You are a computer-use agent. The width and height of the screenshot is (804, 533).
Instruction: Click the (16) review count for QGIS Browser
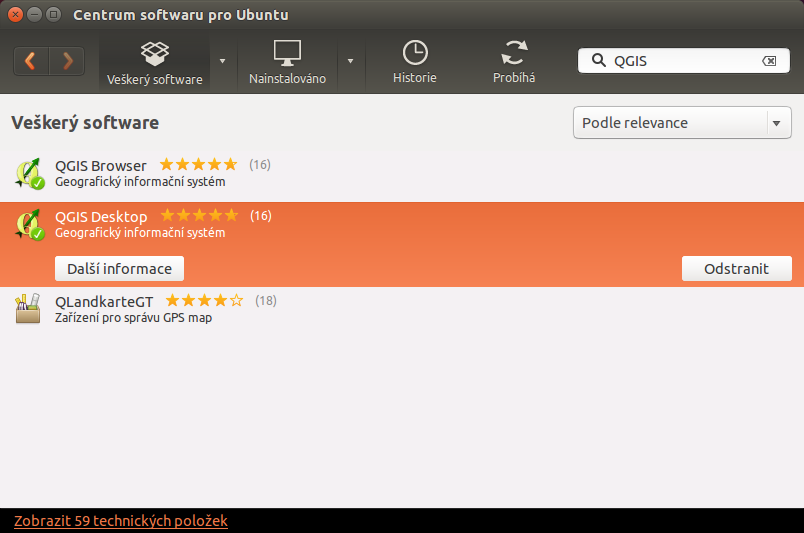(260, 165)
